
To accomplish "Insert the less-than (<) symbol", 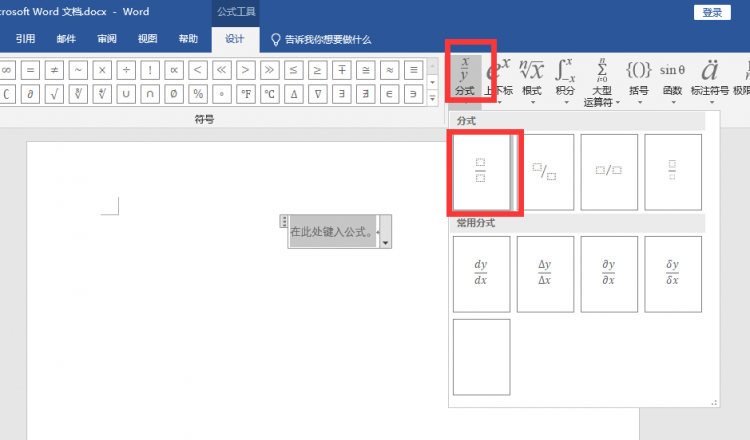I will pos(198,70).
